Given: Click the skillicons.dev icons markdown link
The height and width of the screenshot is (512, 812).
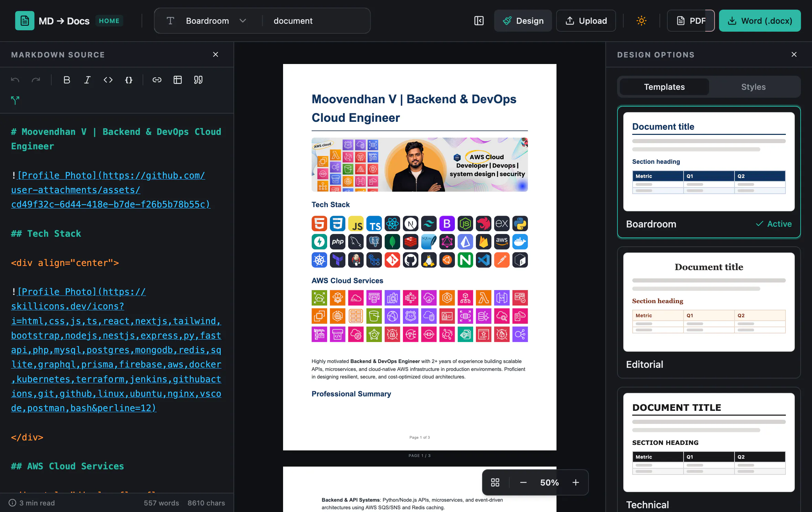Looking at the screenshot, I should click(x=116, y=350).
